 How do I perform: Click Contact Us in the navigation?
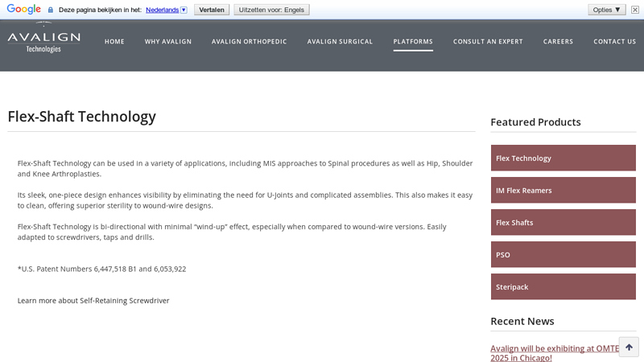tap(614, 42)
